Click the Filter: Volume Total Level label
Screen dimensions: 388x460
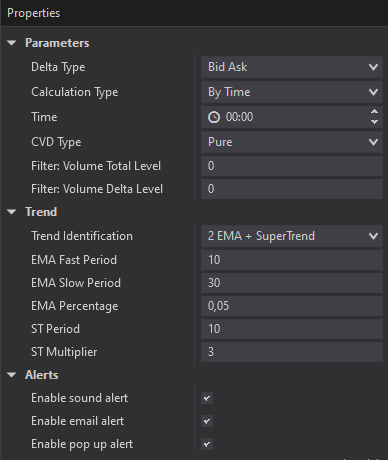[x=96, y=166]
